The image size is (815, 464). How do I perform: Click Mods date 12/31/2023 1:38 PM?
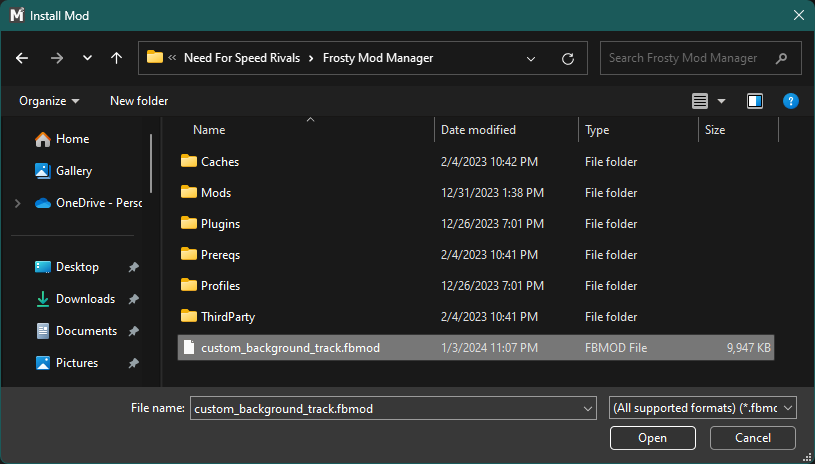pyautogui.click(x=492, y=193)
